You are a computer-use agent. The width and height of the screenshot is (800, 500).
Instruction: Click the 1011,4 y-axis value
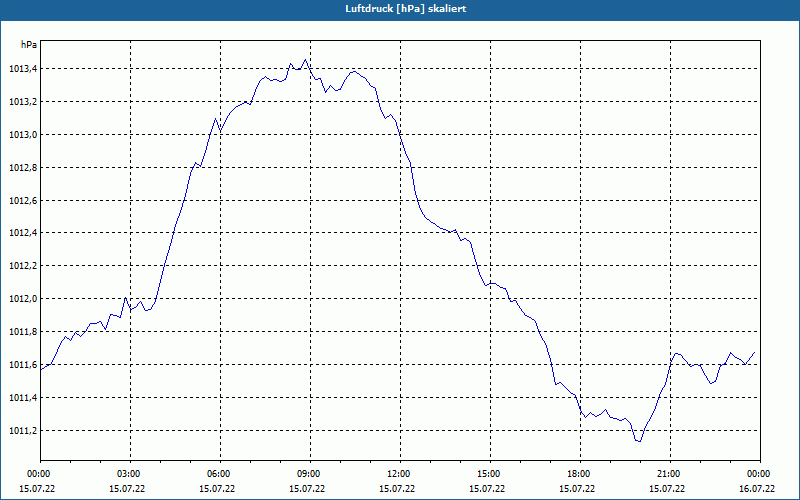[23, 397]
